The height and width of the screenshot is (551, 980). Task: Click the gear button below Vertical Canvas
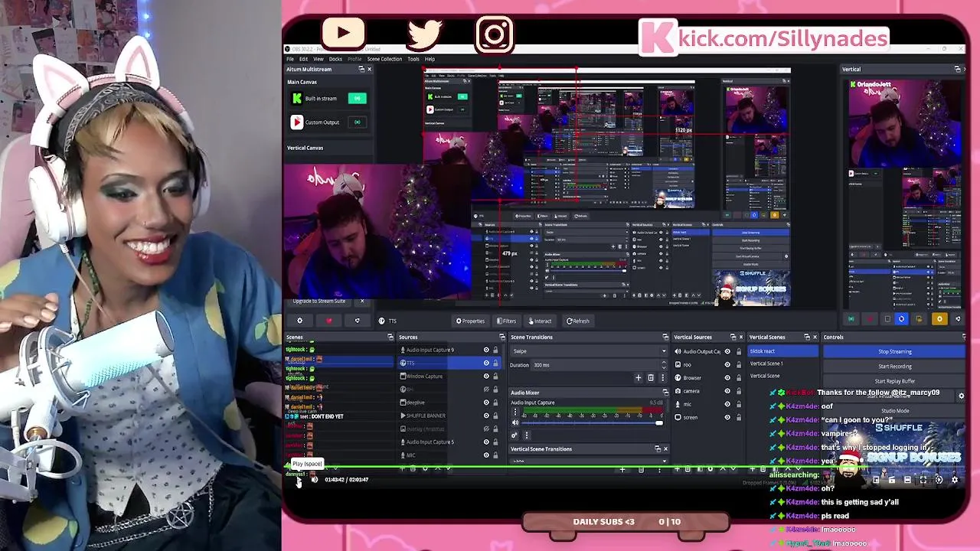299,321
